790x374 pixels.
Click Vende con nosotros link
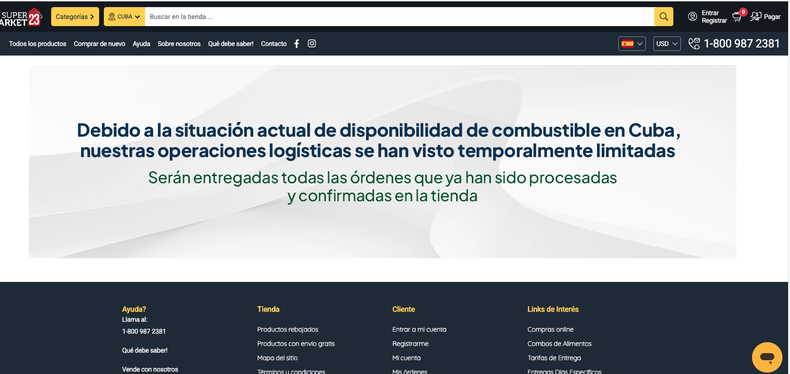(x=150, y=369)
